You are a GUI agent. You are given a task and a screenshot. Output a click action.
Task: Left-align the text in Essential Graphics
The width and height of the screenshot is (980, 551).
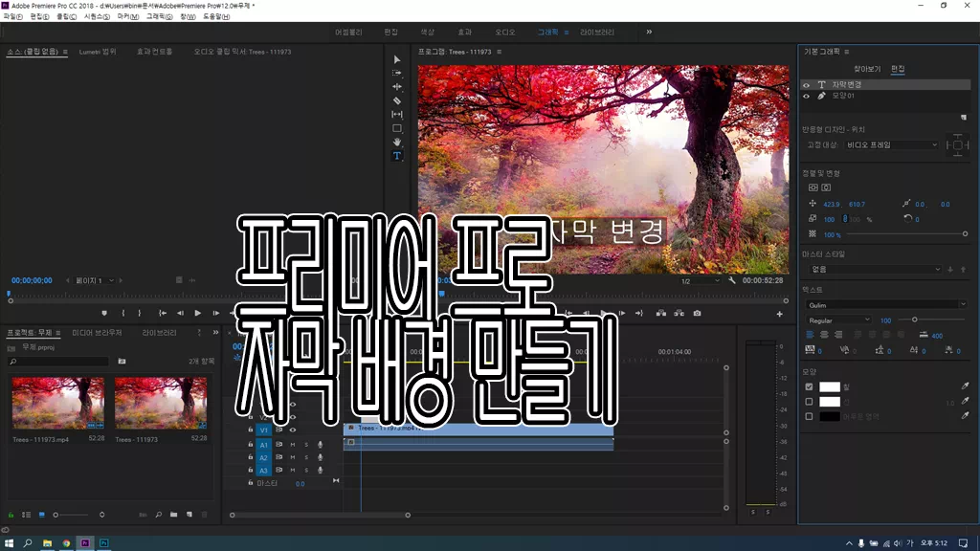point(810,335)
